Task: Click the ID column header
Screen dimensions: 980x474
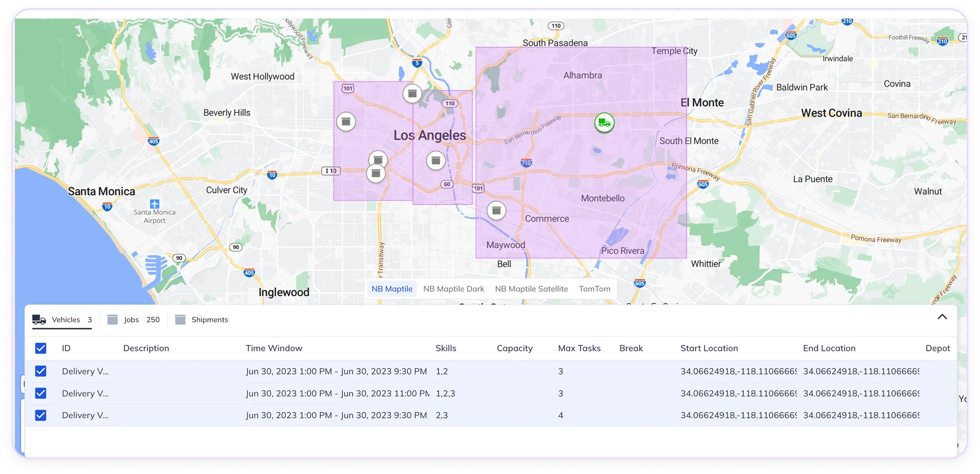Action: [66, 348]
